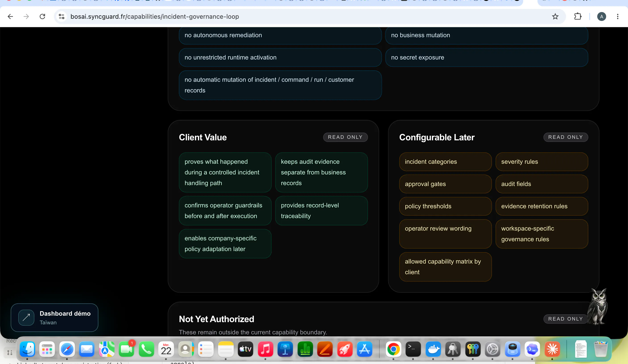
Task: Click READ ONLY badge in Not Yet Authorized
Action: [566, 319]
